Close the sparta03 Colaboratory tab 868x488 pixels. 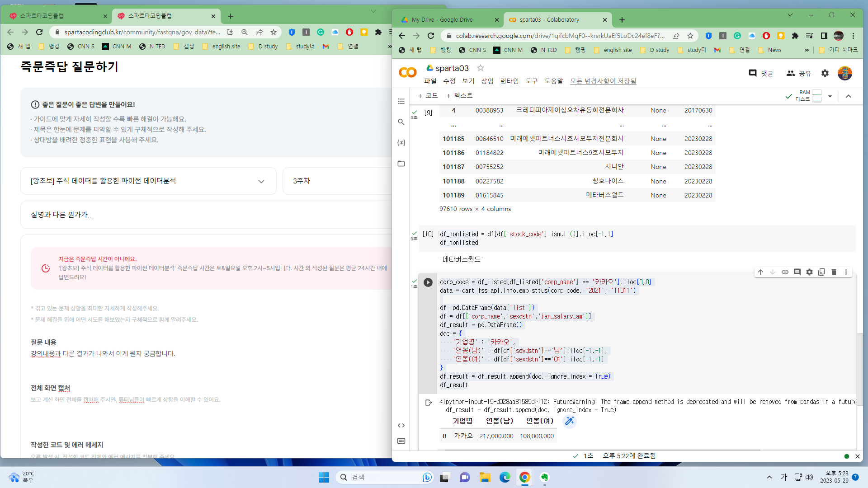coord(605,20)
